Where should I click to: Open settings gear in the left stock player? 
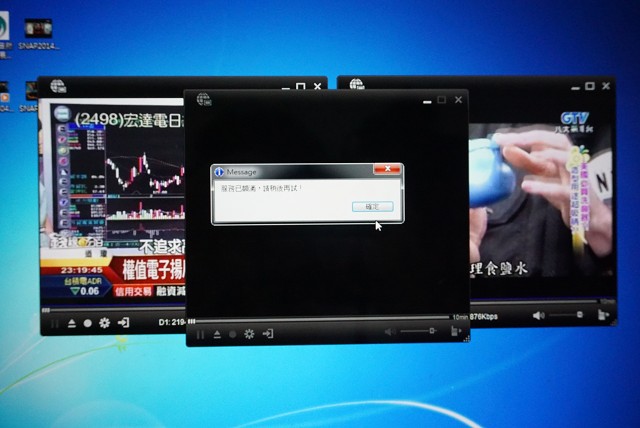[104, 323]
